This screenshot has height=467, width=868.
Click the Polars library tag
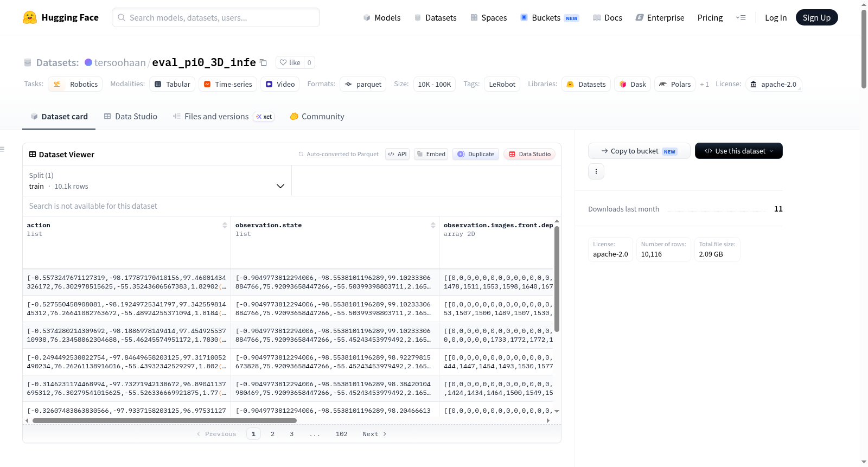(x=675, y=84)
